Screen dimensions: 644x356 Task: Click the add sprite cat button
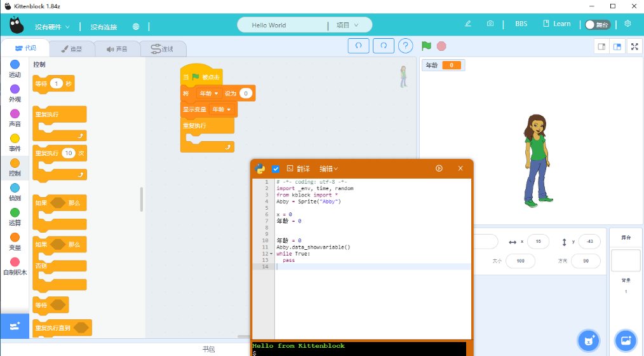pyautogui.click(x=588, y=340)
